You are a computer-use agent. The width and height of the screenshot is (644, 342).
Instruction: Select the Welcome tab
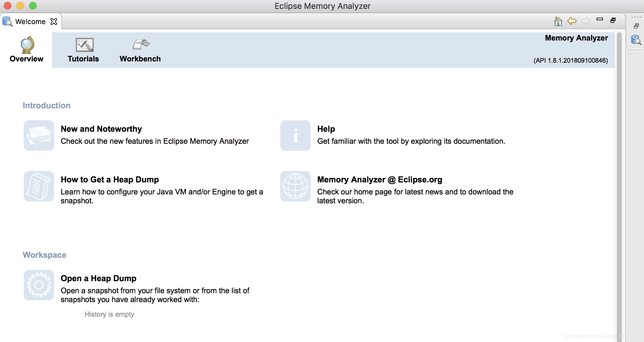click(30, 22)
